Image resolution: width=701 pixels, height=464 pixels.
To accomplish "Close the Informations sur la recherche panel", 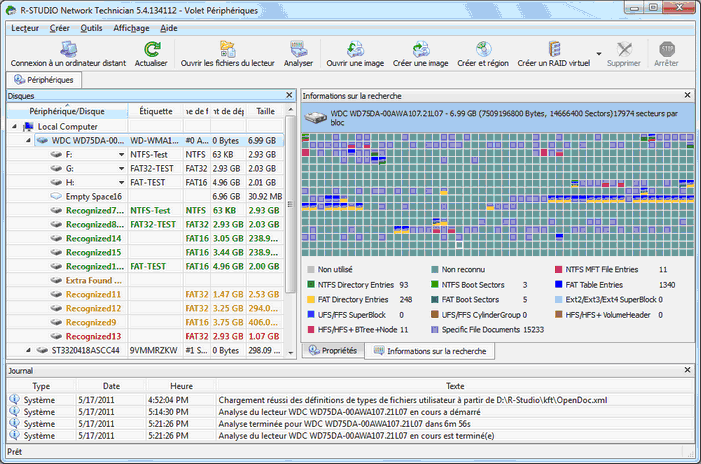I will pyautogui.click(x=688, y=95).
